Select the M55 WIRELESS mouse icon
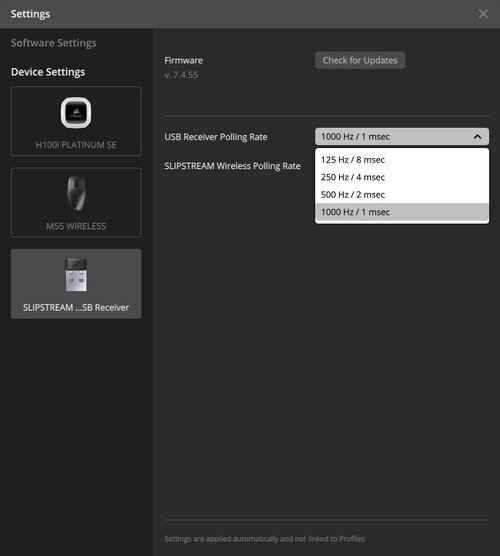 76,194
